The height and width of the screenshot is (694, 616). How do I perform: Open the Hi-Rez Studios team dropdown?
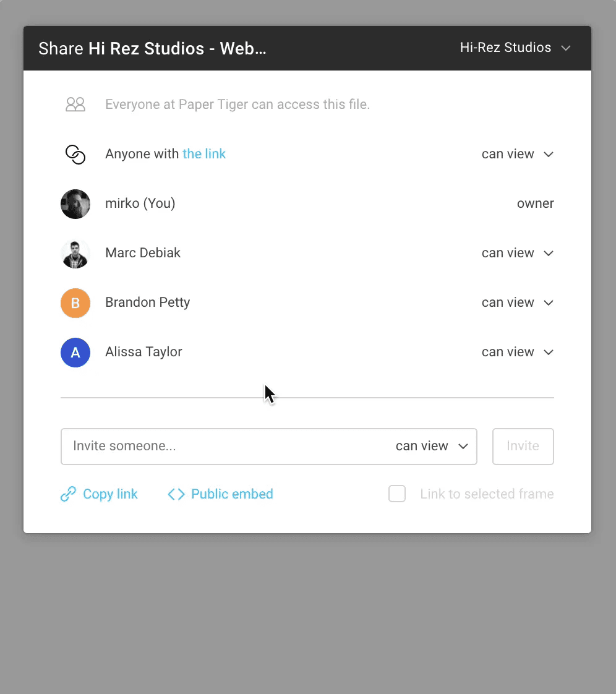tap(516, 48)
